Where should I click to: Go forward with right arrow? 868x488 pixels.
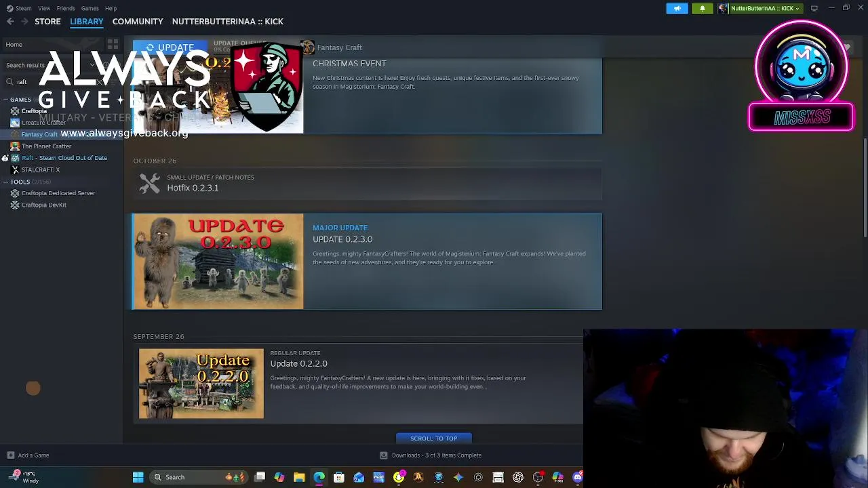pos(24,22)
